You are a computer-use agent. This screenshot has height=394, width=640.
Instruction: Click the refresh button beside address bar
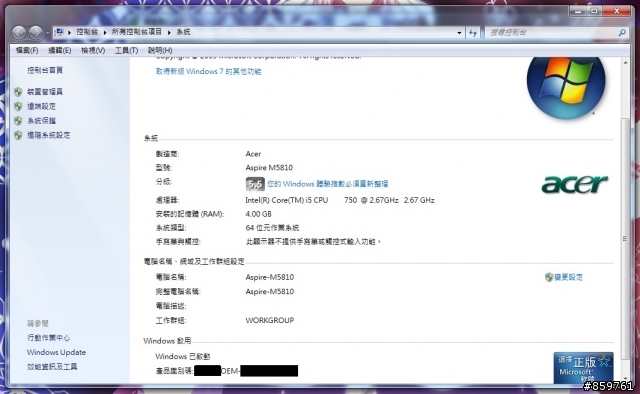(x=473, y=33)
